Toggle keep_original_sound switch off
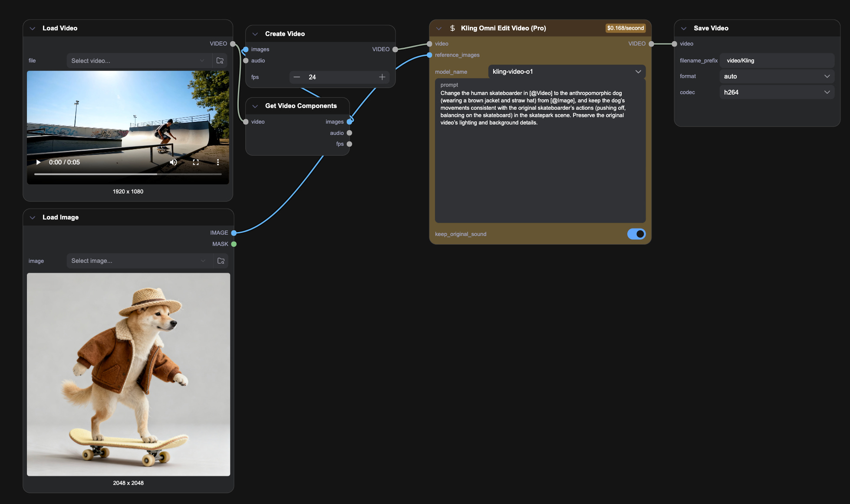 [x=636, y=234]
